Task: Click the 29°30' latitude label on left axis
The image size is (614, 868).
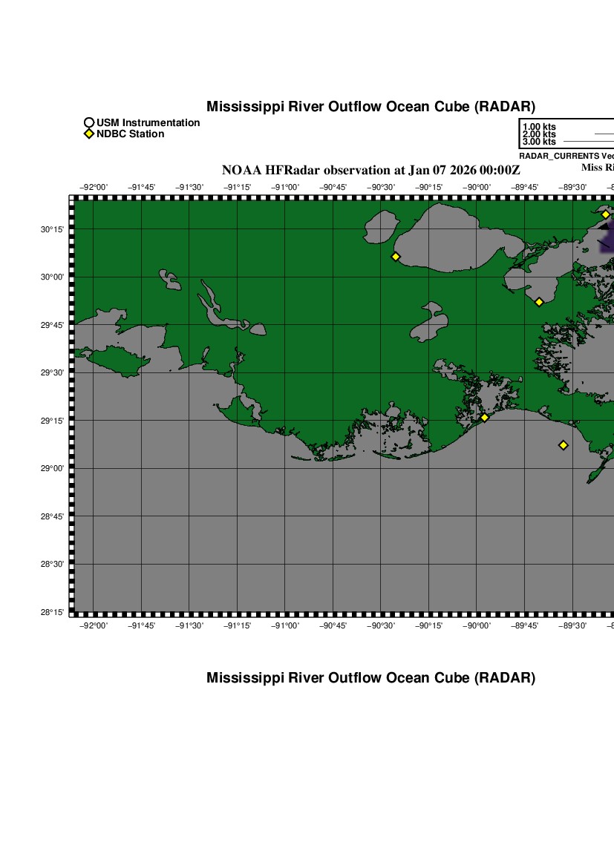Action: [52, 373]
